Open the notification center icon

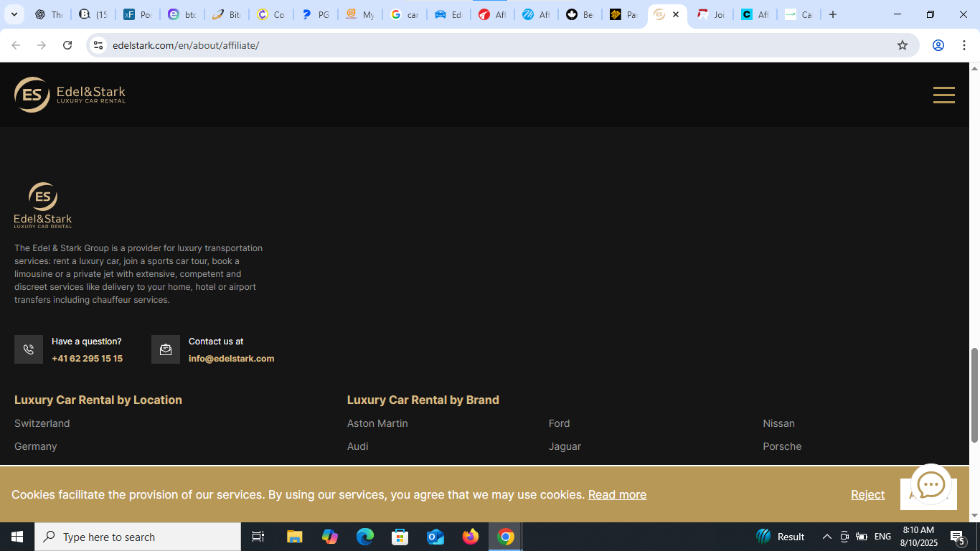[957, 537]
